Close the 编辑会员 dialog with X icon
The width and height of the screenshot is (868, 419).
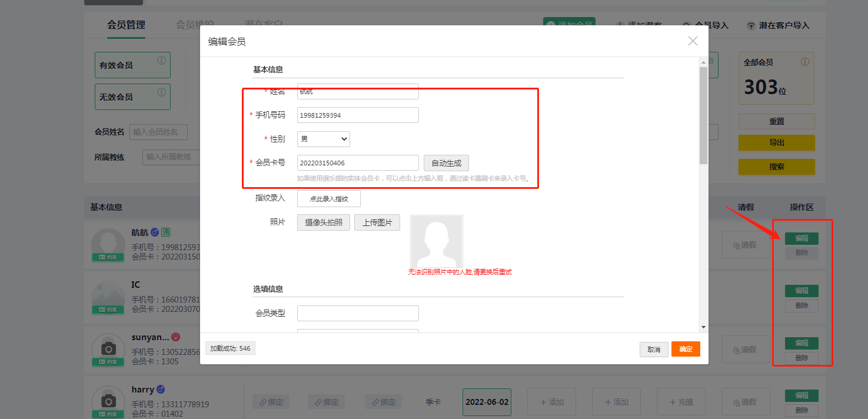click(x=693, y=41)
